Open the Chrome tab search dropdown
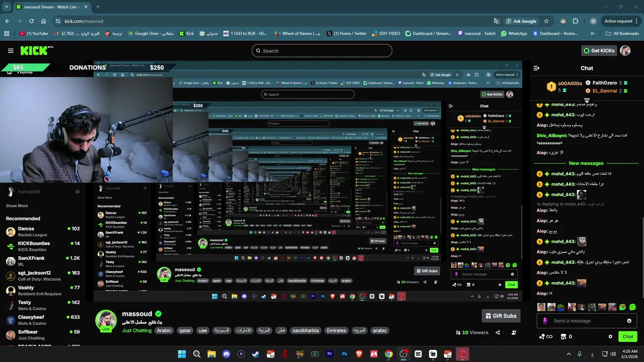 coord(7,7)
